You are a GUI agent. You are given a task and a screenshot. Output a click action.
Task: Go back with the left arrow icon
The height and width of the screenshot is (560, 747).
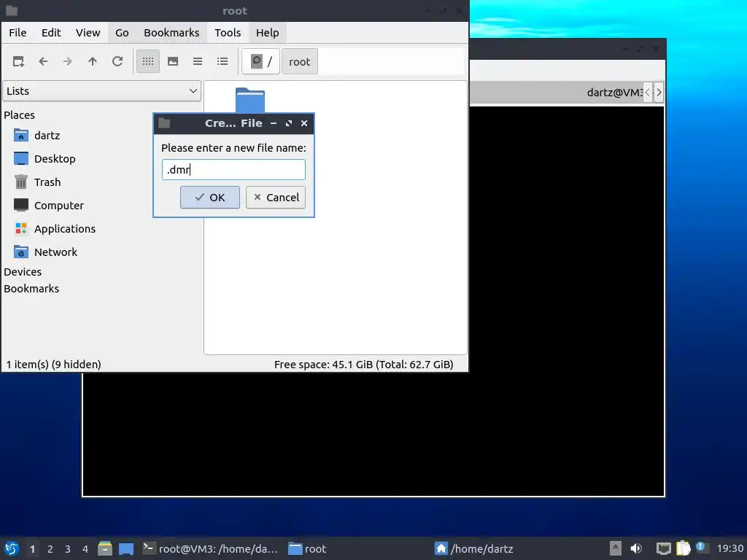[43, 61]
